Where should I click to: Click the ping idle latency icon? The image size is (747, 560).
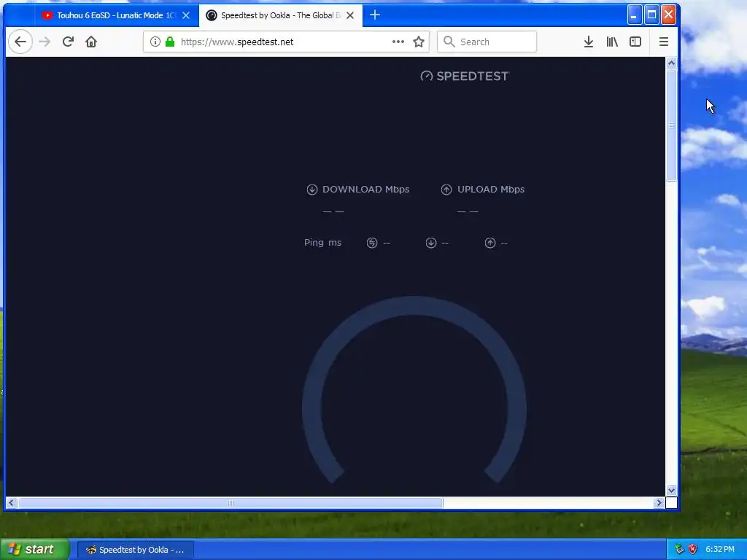[x=372, y=243]
